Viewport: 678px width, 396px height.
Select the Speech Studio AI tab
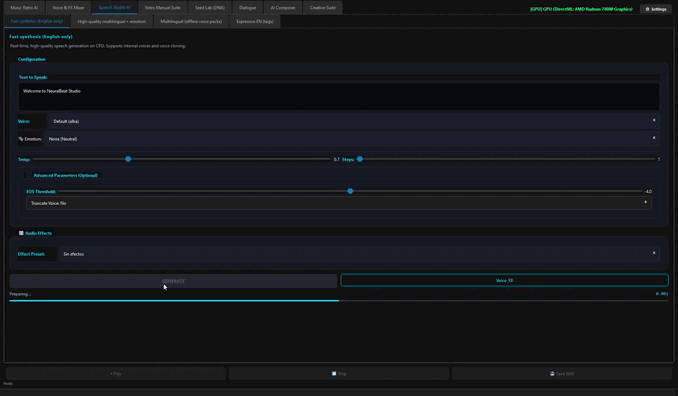(x=114, y=8)
